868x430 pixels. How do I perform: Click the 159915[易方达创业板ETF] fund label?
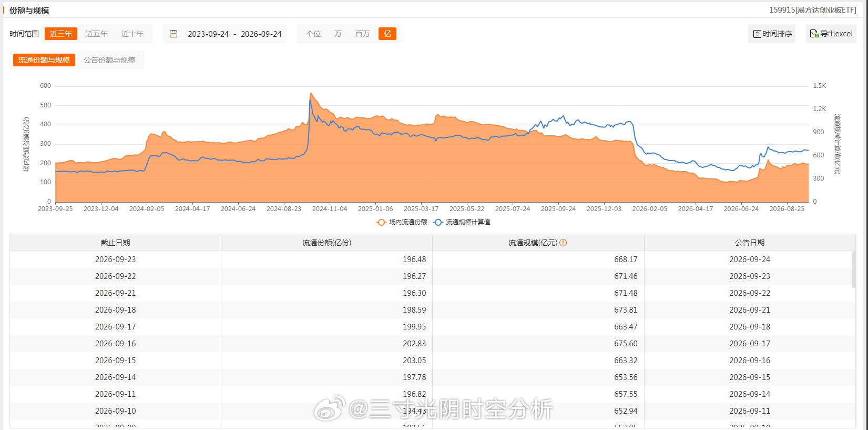(x=813, y=10)
